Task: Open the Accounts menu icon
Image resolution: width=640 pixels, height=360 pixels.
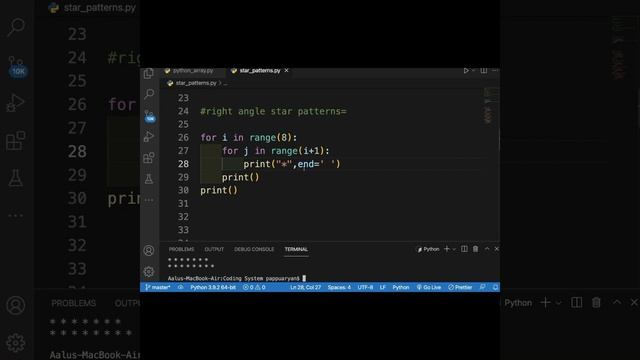Action: [149, 250]
